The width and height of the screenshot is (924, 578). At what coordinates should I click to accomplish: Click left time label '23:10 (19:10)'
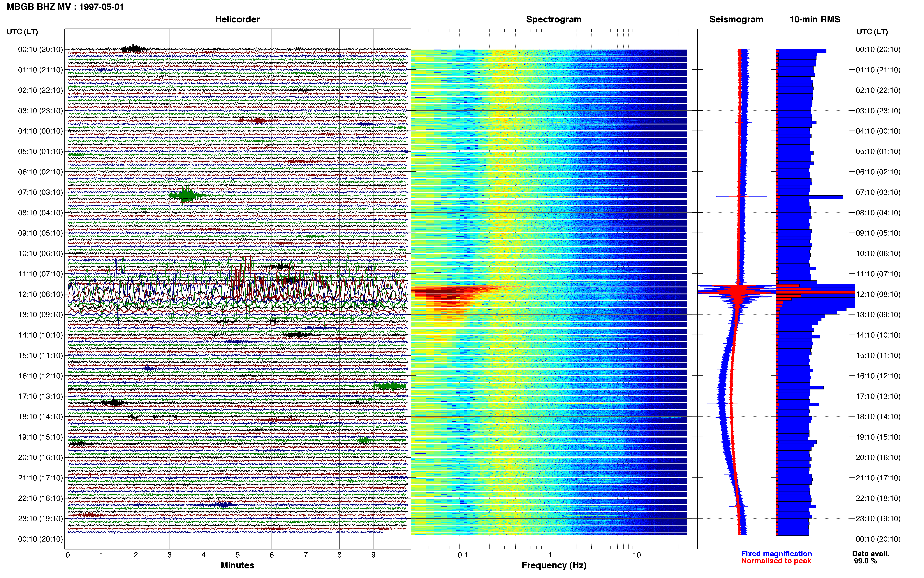click(41, 519)
